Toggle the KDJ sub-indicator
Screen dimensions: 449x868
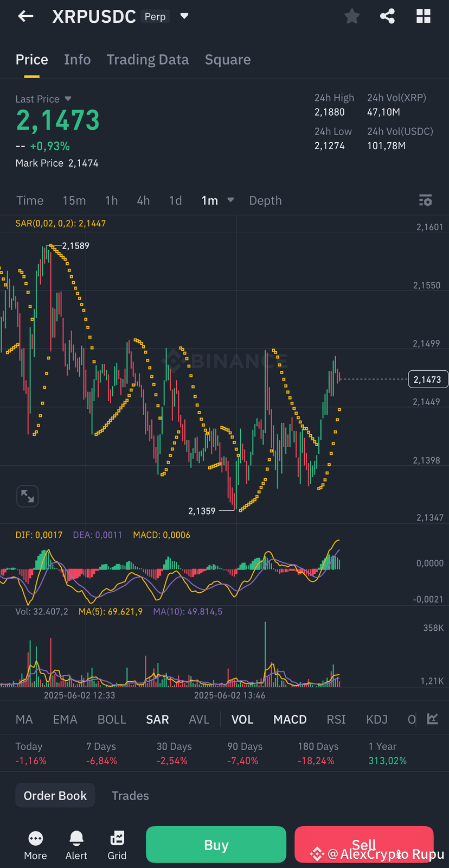(x=377, y=719)
